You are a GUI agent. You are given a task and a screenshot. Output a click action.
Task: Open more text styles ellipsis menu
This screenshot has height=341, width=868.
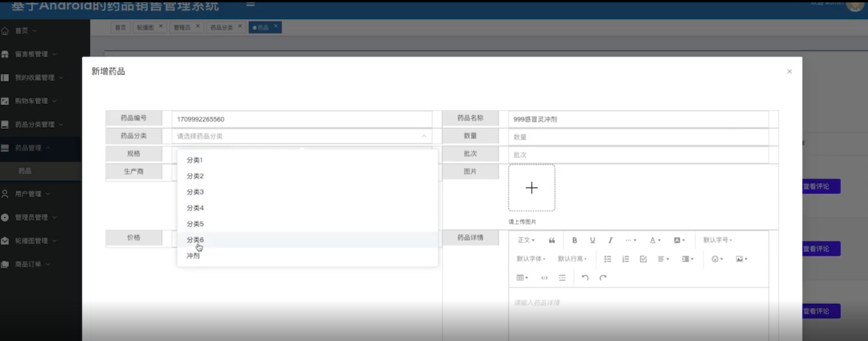(x=631, y=240)
